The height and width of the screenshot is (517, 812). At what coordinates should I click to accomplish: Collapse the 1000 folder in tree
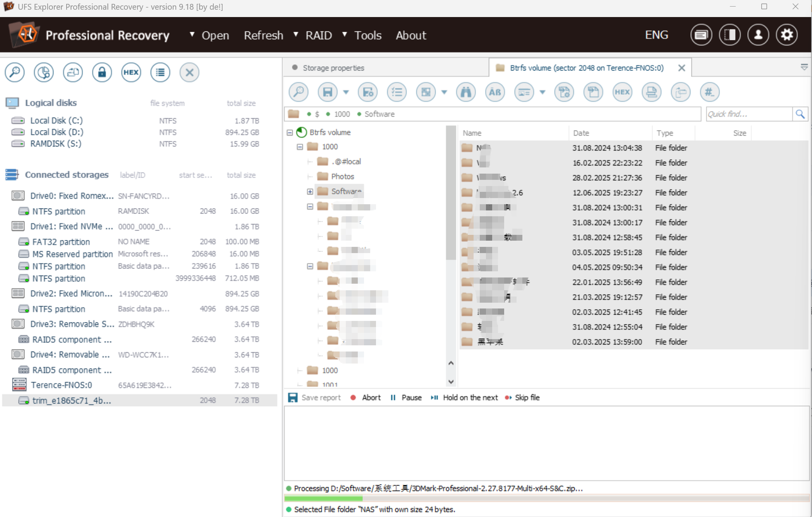[x=300, y=147]
